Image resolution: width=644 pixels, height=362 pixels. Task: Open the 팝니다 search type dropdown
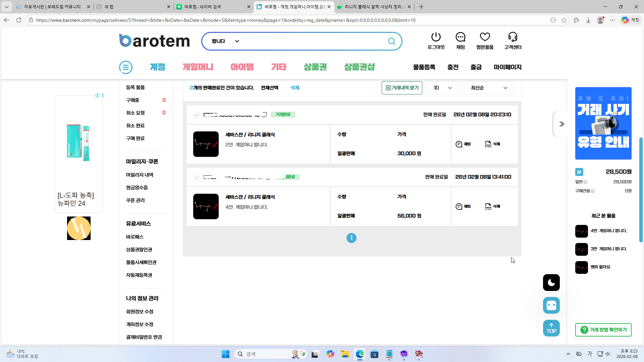click(225, 41)
